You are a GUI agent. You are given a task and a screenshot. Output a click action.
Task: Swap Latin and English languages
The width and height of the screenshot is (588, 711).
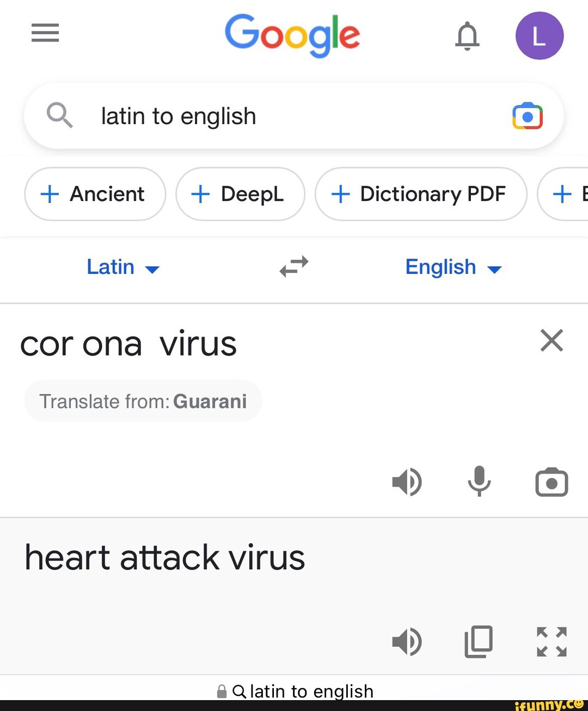tap(294, 267)
